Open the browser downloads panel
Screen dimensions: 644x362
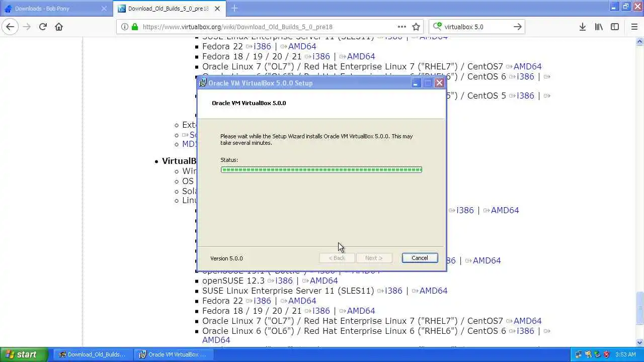pos(582,27)
